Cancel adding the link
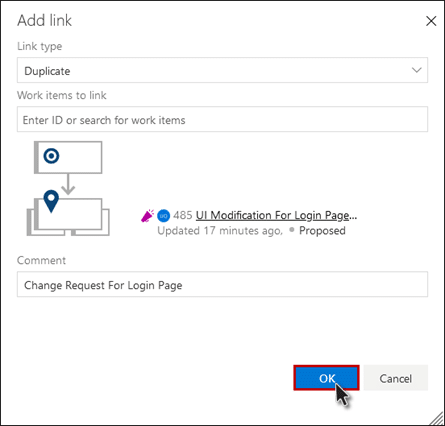 pos(396,378)
